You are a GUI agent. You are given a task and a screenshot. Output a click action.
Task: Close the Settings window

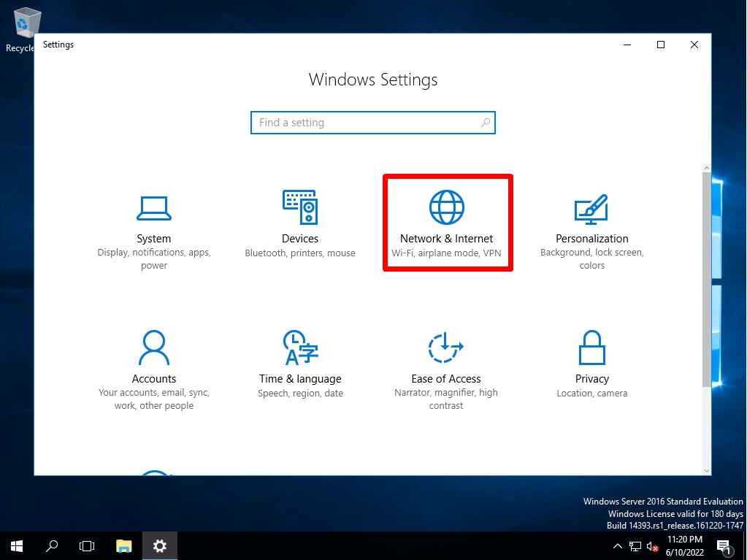pyautogui.click(x=694, y=45)
